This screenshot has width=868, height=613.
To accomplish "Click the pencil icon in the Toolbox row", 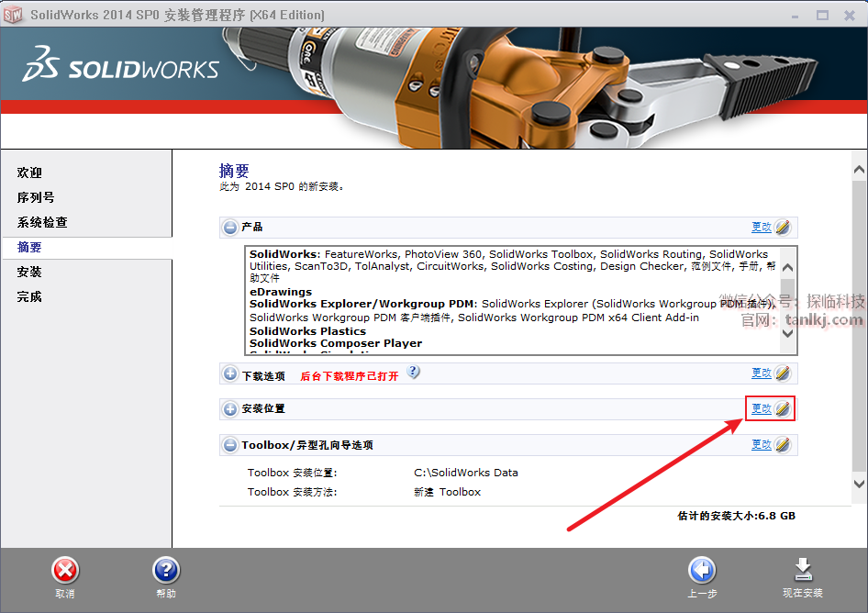I will click(x=783, y=445).
